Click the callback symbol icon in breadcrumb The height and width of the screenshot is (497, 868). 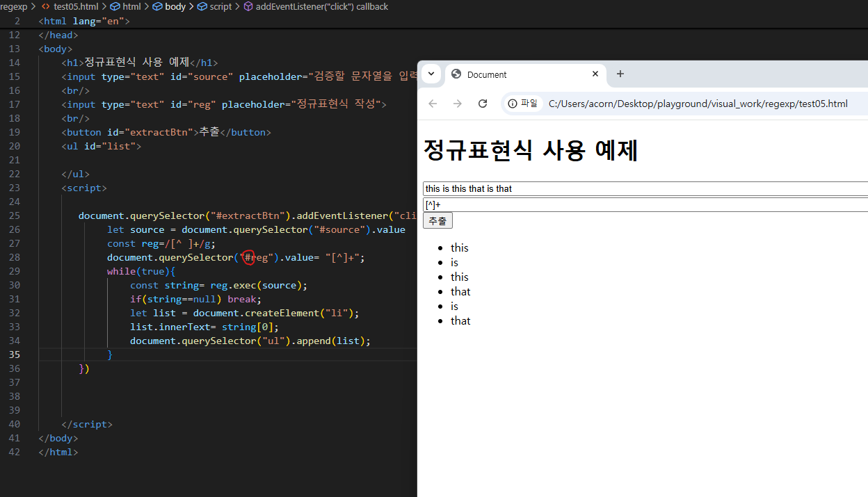click(x=248, y=6)
